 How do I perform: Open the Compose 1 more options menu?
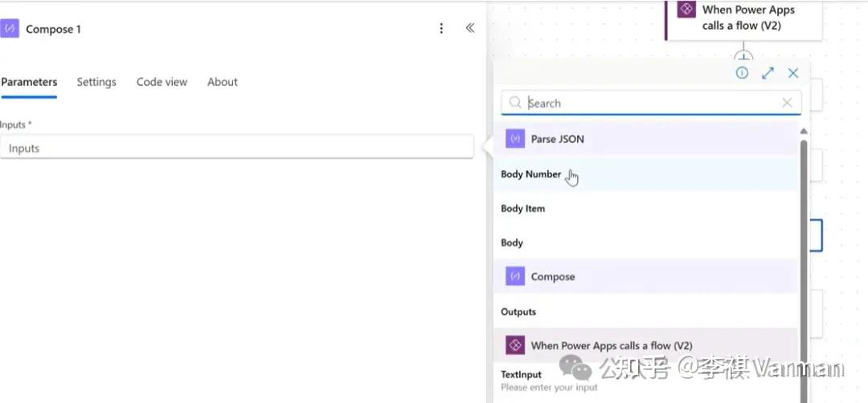[441, 29]
